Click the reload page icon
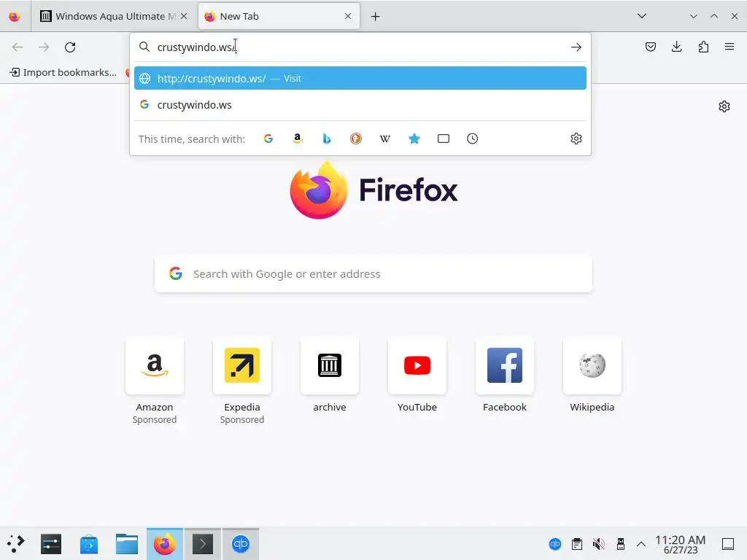Screen dimensions: 747x560 point(70,47)
